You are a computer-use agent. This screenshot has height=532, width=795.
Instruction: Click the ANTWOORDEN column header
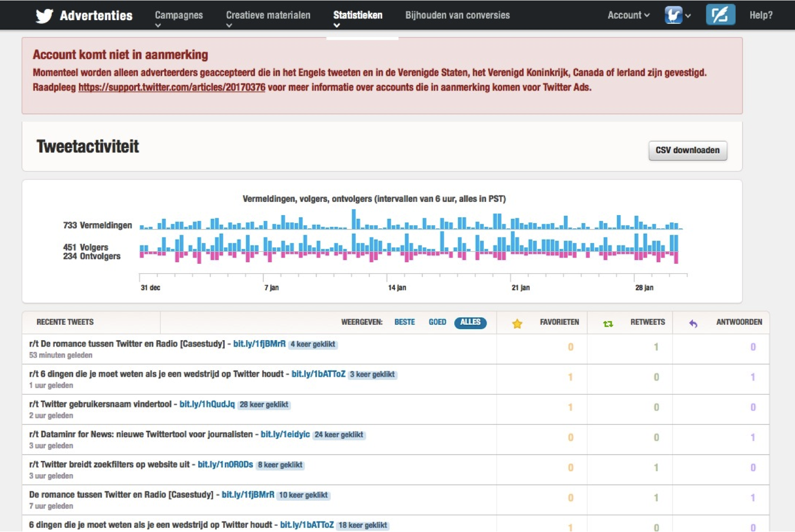pos(739,322)
